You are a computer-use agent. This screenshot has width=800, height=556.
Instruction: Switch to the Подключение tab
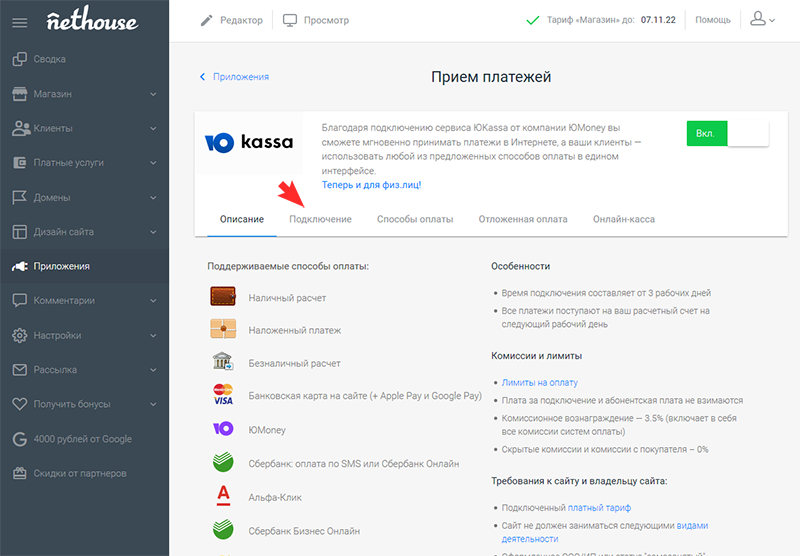click(320, 219)
